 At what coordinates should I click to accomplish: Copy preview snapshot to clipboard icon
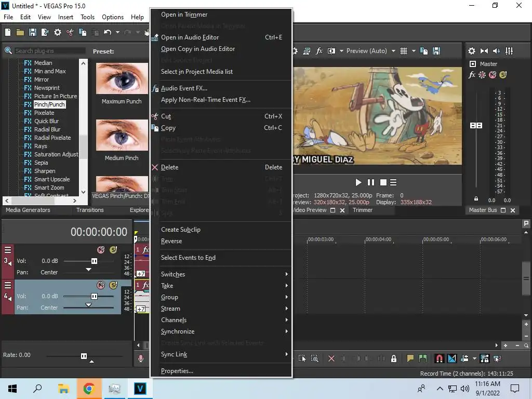pos(424,51)
